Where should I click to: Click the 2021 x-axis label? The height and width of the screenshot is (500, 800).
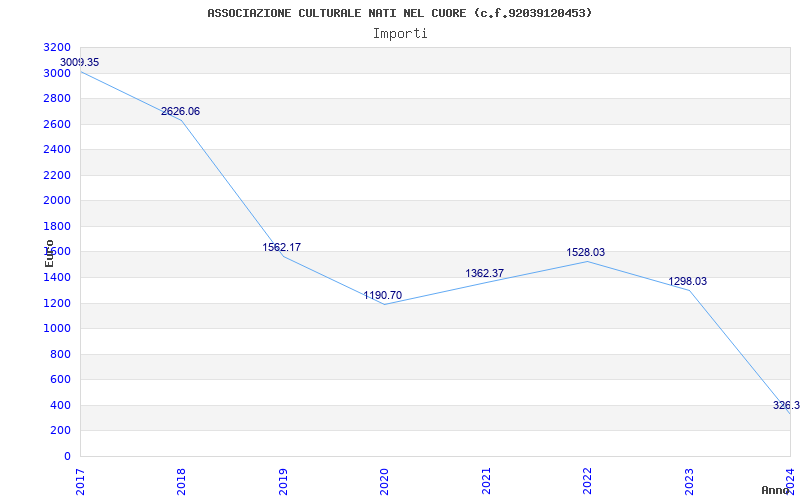point(486,481)
